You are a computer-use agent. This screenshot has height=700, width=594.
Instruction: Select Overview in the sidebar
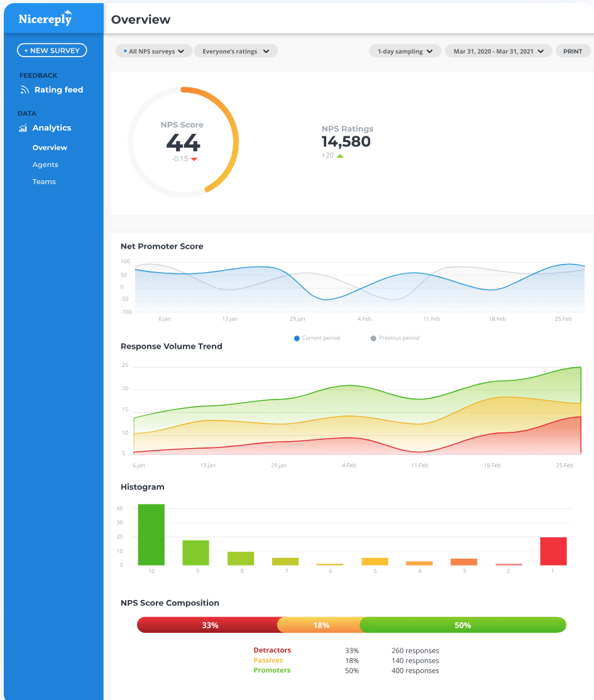50,148
